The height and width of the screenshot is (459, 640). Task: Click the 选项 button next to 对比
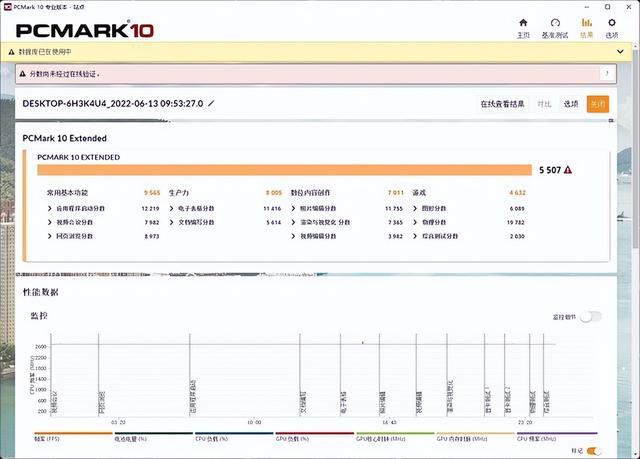[x=570, y=104]
